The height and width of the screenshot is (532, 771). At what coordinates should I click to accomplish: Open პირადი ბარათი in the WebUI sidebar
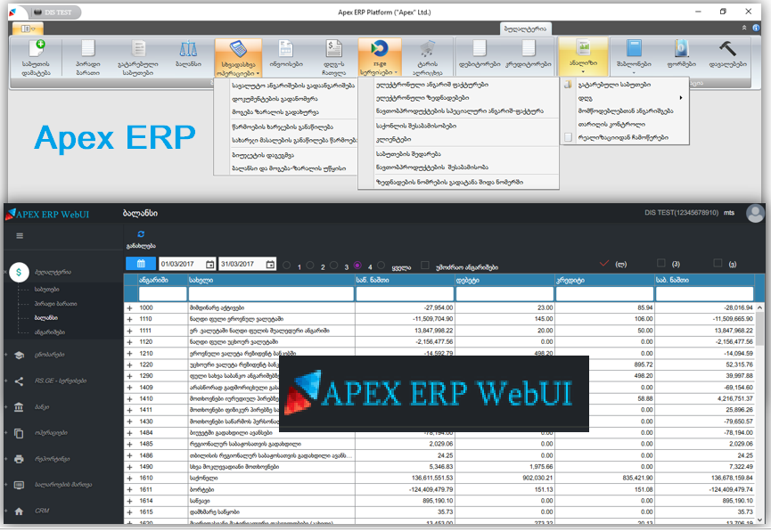55,304
